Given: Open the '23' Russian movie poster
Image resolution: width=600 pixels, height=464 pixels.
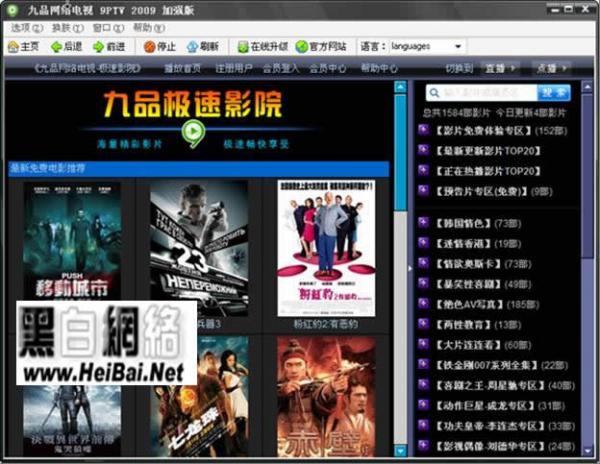Looking at the screenshot, I should click(x=199, y=249).
